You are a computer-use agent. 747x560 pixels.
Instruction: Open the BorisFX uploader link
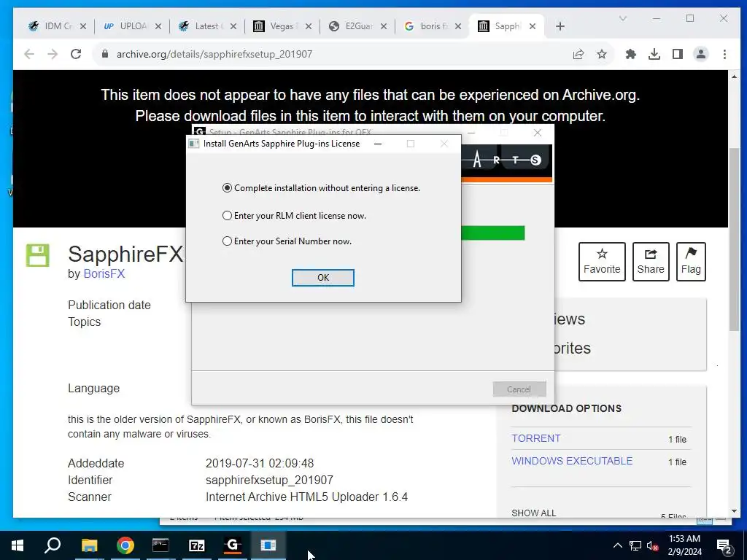[104, 274]
